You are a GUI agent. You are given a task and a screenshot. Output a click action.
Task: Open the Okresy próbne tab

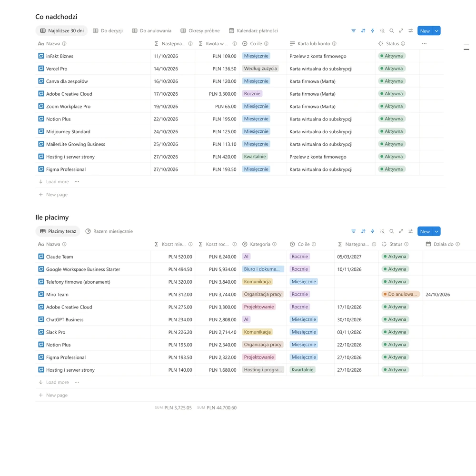(200, 30)
